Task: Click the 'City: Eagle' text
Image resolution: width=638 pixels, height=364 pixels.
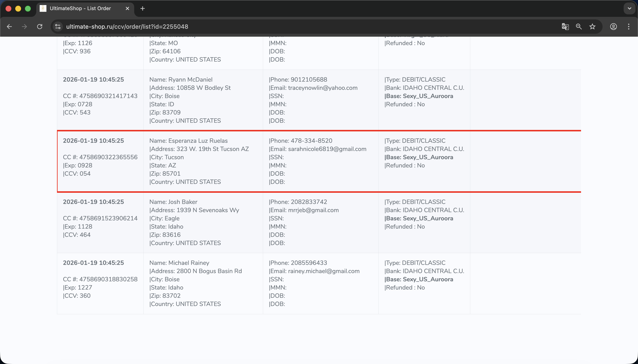Action: (164, 218)
